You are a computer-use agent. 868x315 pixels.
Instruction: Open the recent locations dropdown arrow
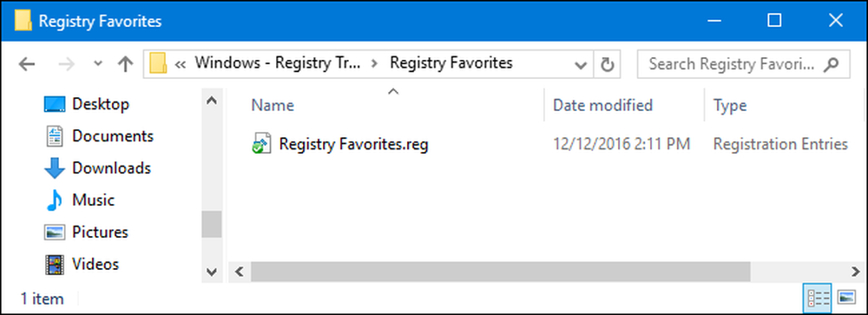(98, 64)
